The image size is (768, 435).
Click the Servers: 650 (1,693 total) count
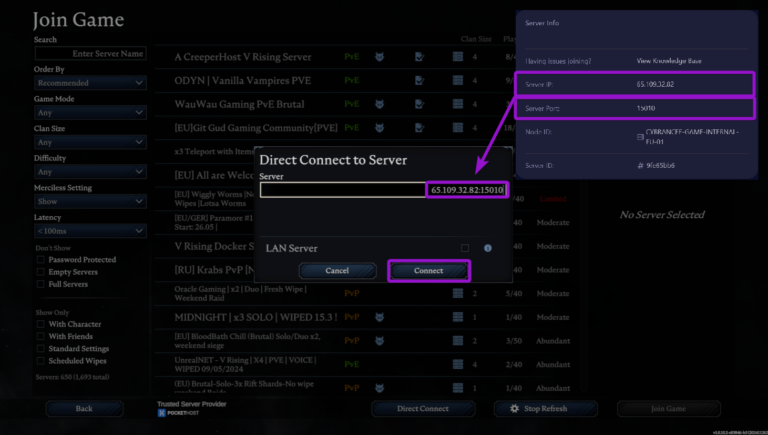point(72,377)
